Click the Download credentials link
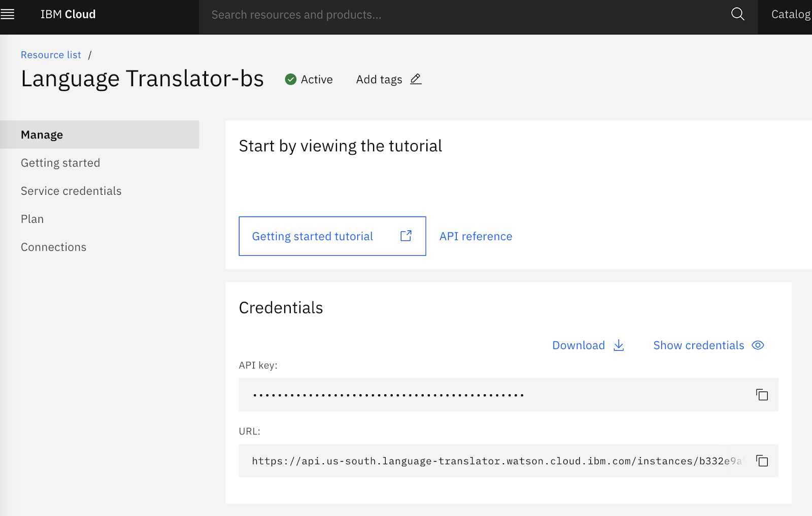Image resolution: width=812 pixels, height=516 pixels. [578, 345]
